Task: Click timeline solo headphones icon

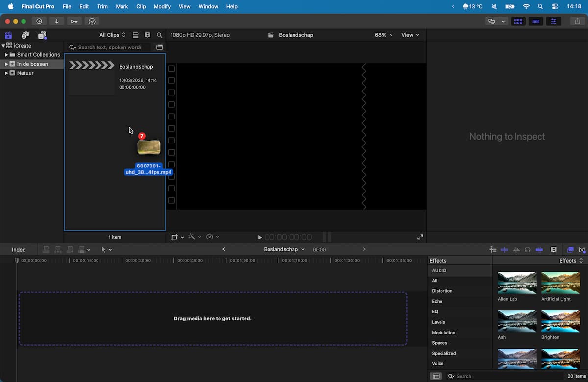Action: tap(528, 250)
